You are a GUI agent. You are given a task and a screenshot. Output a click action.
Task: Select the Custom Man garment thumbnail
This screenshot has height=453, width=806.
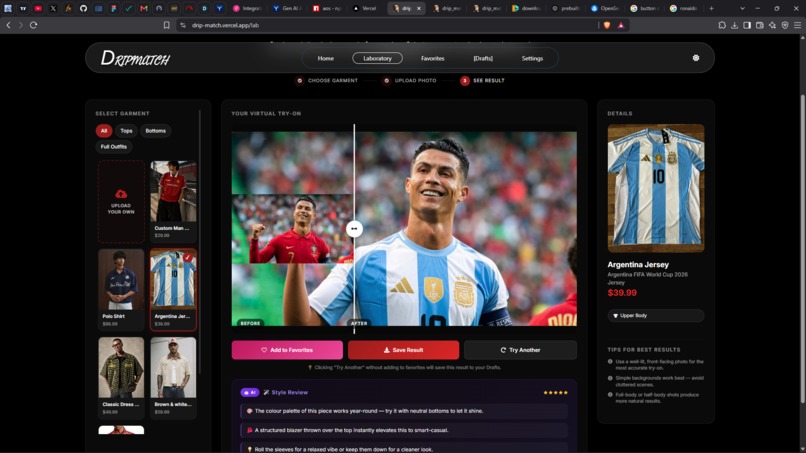tap(173, 191)
